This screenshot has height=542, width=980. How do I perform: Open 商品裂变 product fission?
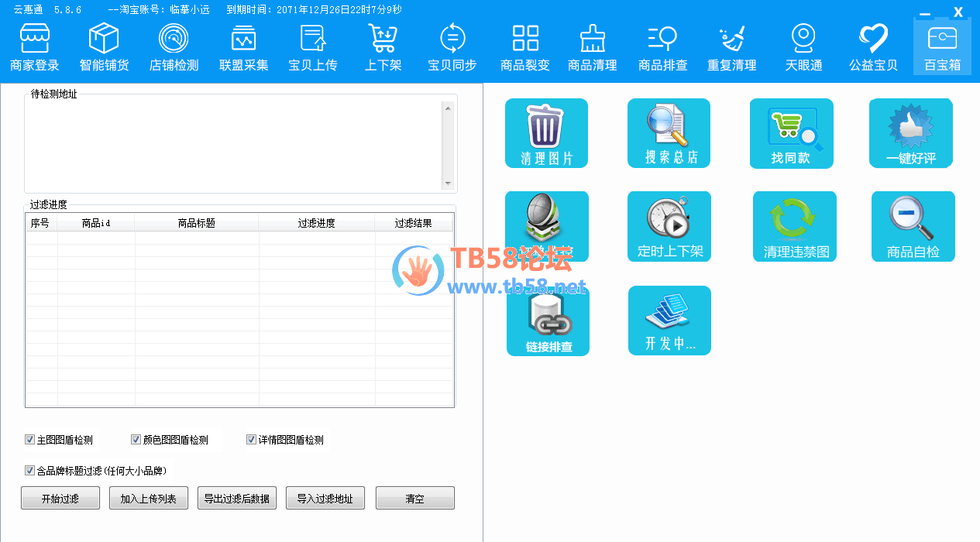(525, 48)
